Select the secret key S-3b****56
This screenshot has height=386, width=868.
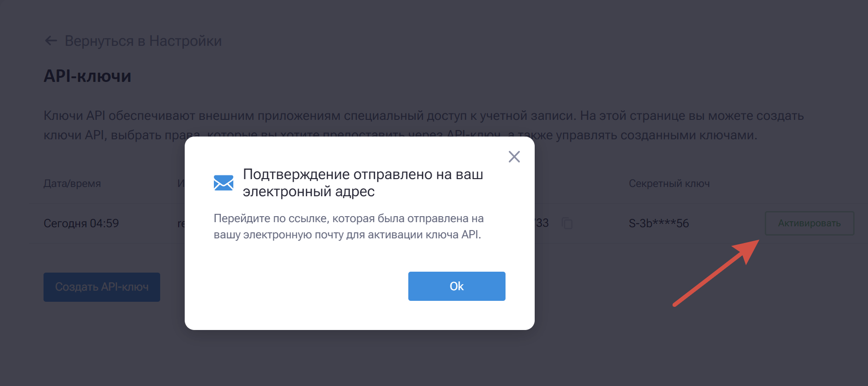point(659,224)
